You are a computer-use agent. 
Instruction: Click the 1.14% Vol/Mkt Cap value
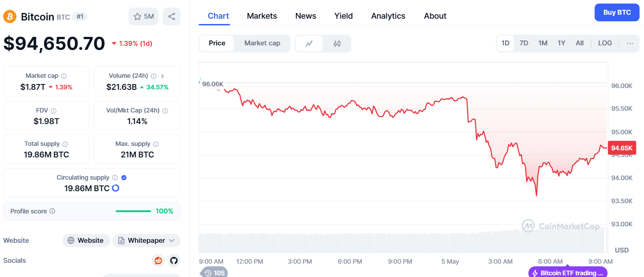[x=137, y=121]
